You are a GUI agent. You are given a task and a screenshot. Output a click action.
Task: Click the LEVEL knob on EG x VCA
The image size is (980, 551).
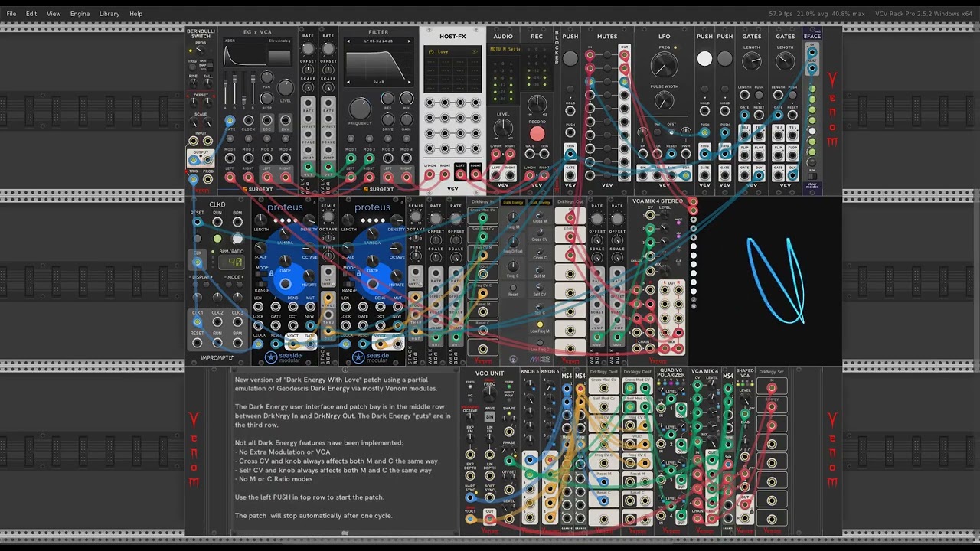[x=285, y=88]
